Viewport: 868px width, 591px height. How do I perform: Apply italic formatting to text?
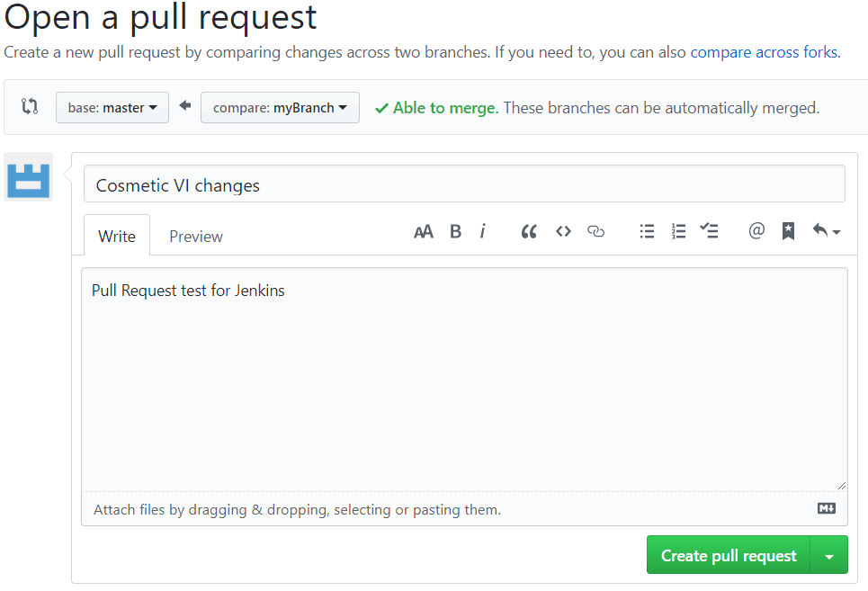[x=483, y=232]
